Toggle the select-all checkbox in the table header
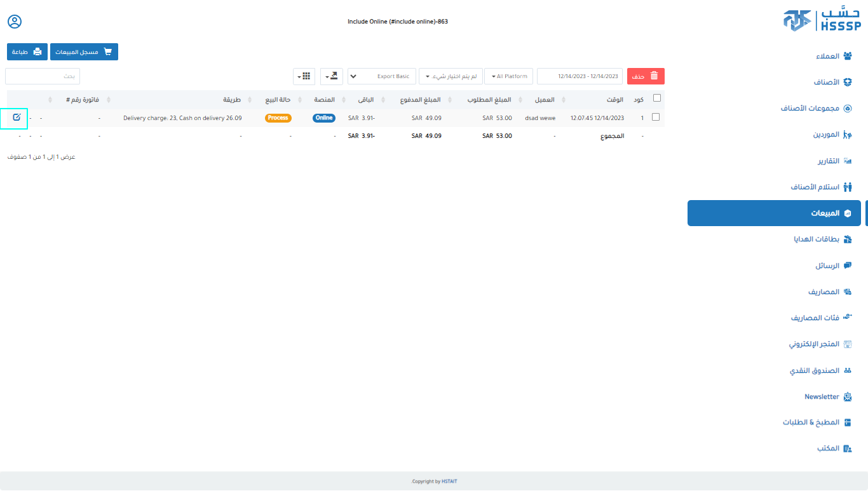 point(657,98)
